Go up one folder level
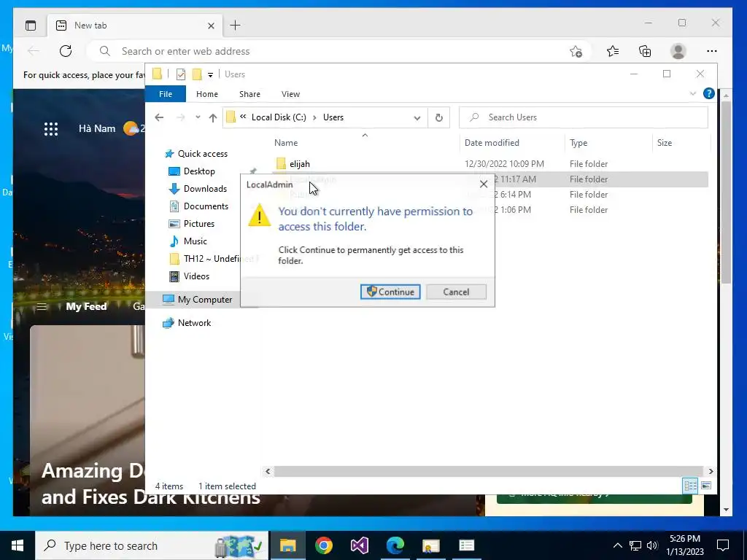Viewport: 747px width, 560px height. pyautogui.click(x=213, y=117)
